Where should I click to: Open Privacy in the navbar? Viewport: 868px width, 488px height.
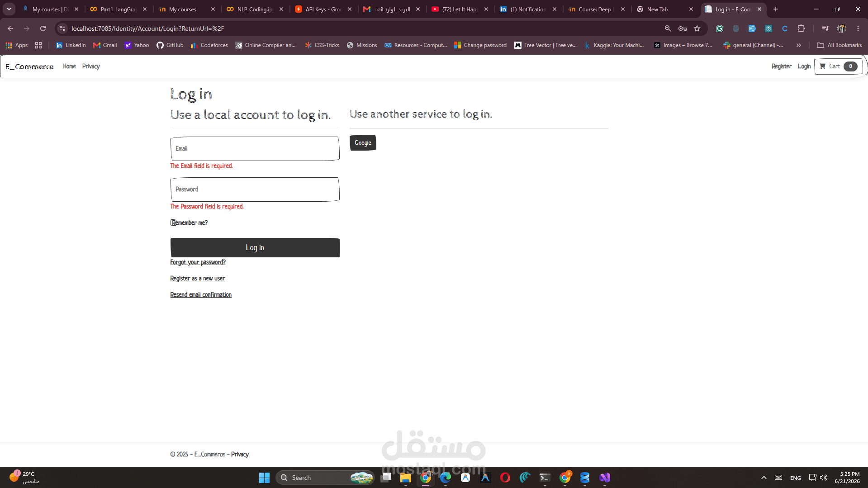[x=91, y=66]
